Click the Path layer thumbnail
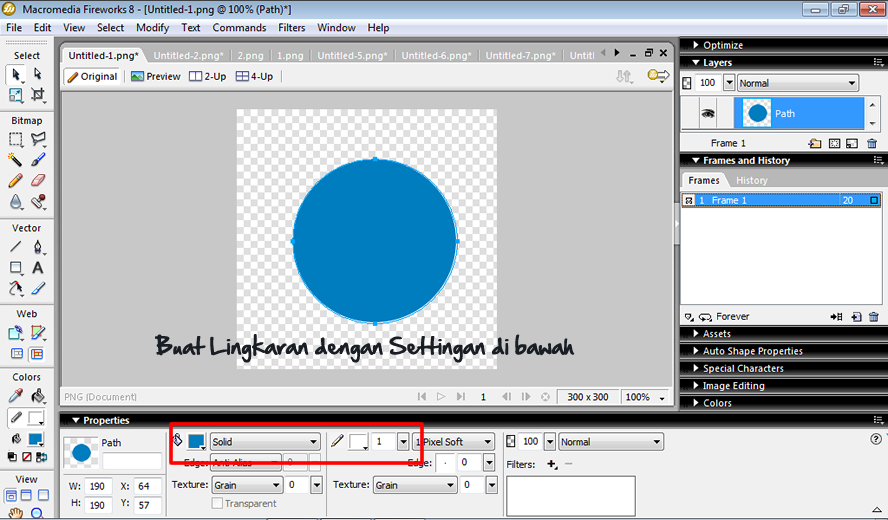 point(756,113)
